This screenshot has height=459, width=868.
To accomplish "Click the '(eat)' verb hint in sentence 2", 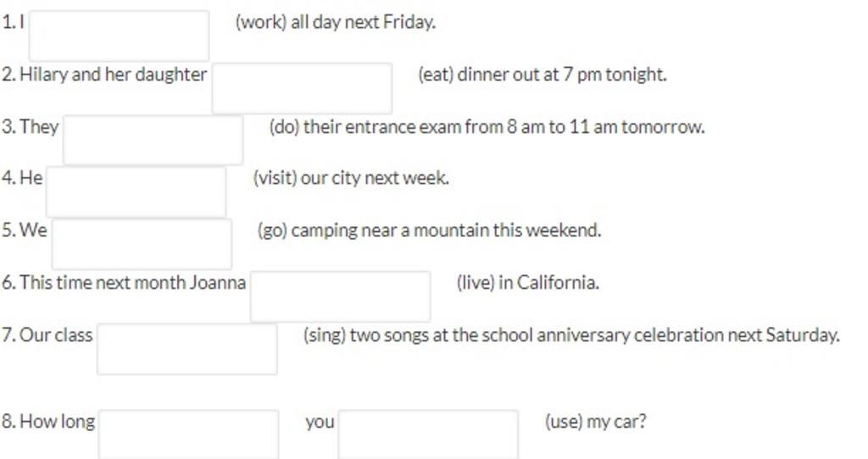I will (x=436, y=75).
